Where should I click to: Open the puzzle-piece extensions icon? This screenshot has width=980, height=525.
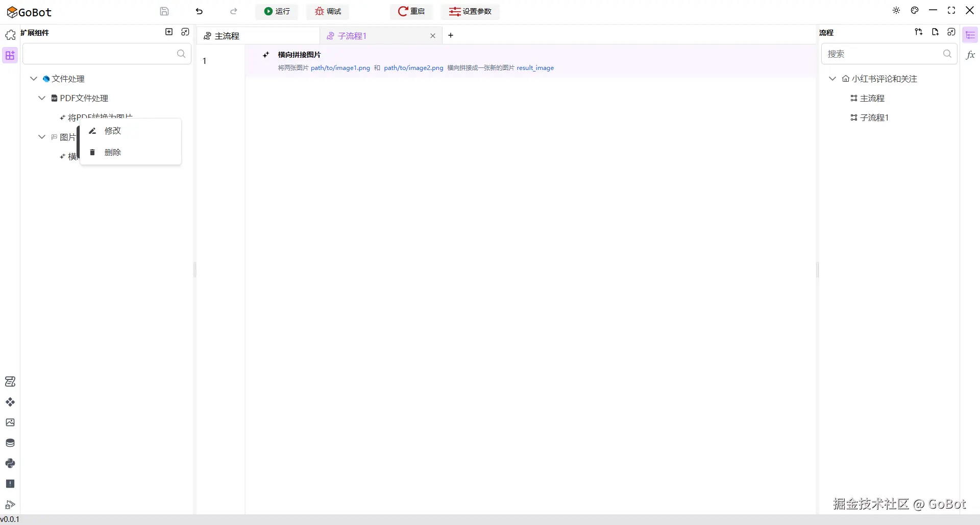pos(10,35)
